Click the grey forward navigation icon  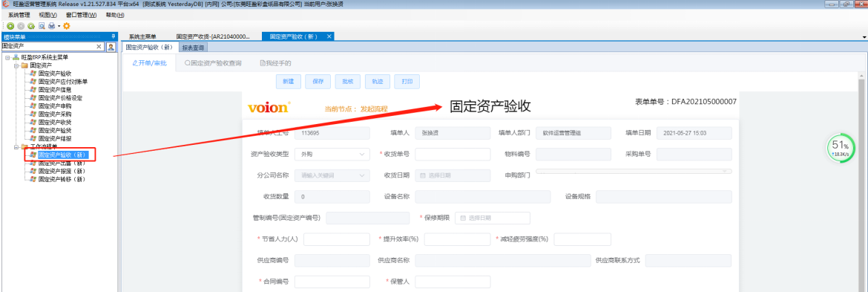click(x=21, y=26)
